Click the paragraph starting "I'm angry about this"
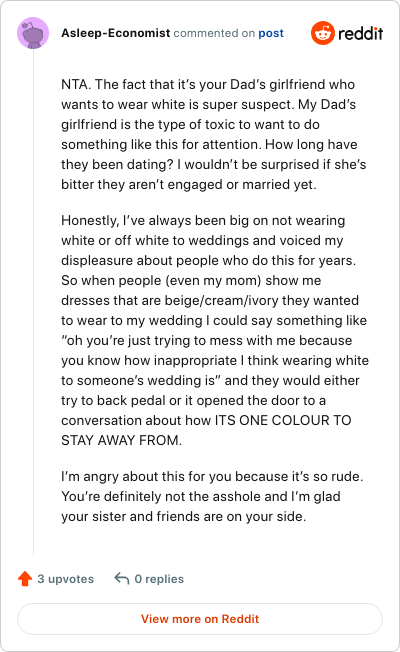This screenshot has height=652, width=400. click(x=212, y=496)
